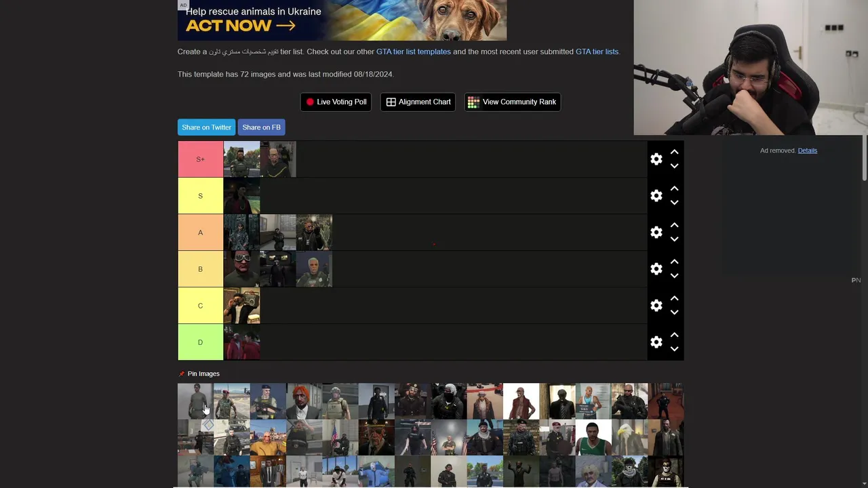Move B tier row up with arrow
The image size is (868, 488).
pyautogui.click(x=674, y=262)
